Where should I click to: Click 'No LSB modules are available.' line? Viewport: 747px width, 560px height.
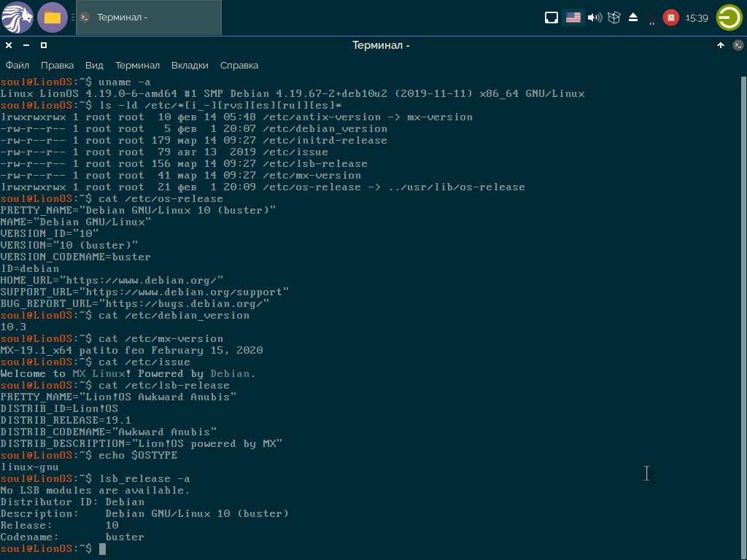coord(96,491)
